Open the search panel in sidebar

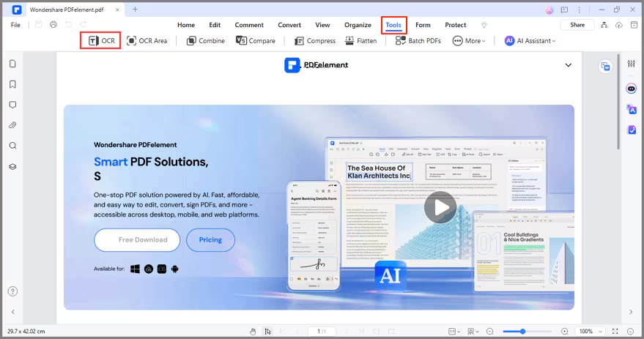click(12, 146)
